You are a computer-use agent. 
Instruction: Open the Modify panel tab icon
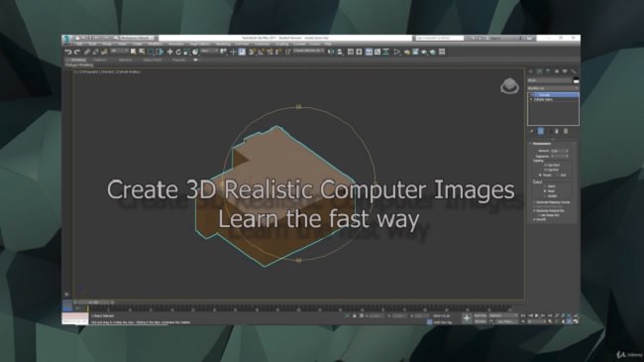(539, 71)
